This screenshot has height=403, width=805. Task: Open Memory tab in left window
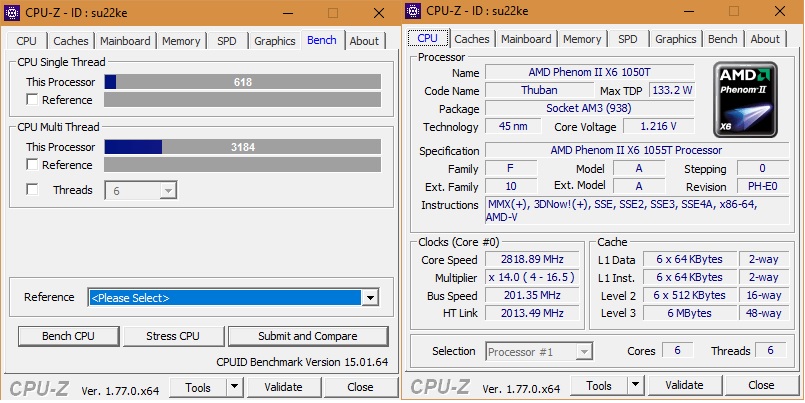click(x=181, y=41)
